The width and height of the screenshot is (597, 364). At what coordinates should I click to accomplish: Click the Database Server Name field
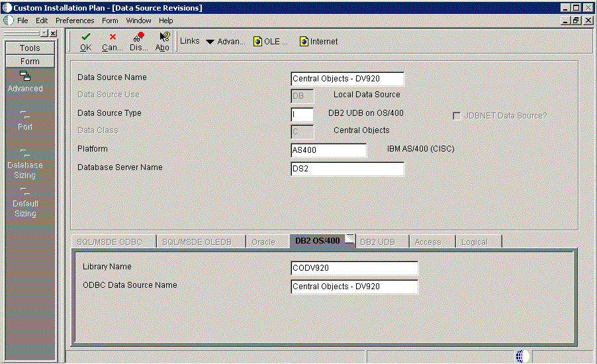coord(347,169)
